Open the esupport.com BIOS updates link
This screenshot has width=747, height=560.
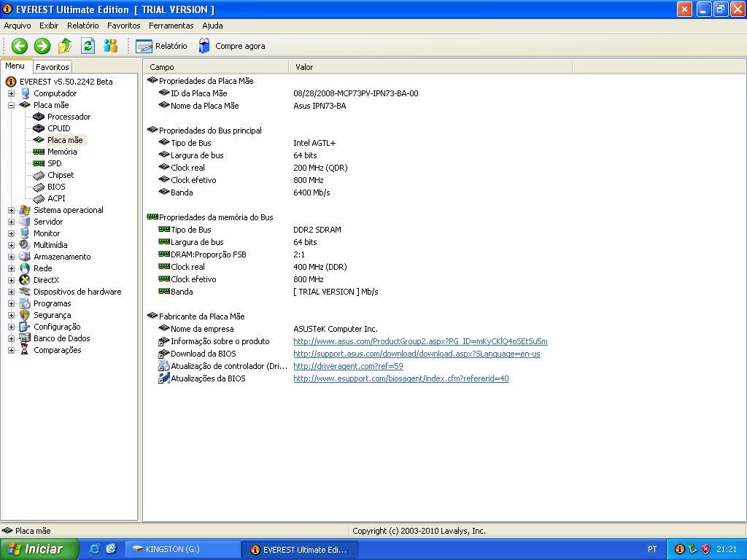[401, 378]
